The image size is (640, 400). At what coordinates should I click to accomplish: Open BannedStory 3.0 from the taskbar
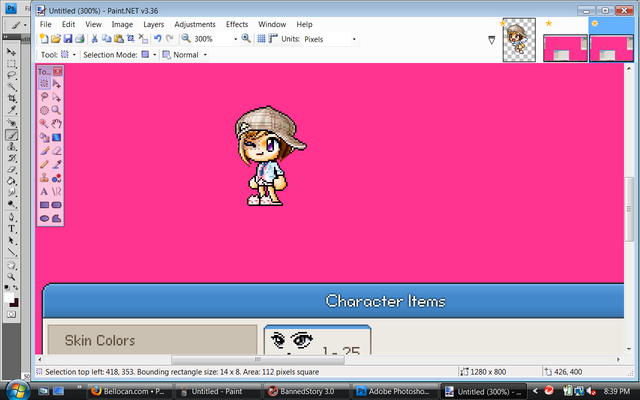(x=306, y=391)
